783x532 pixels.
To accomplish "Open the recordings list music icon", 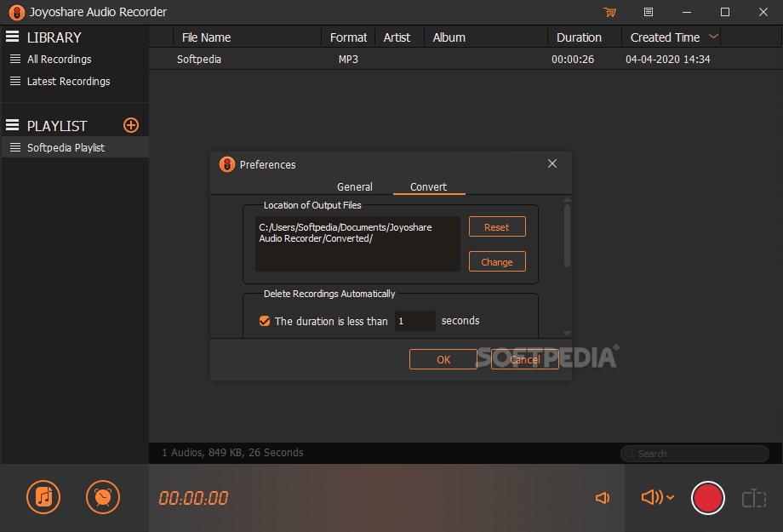I will pos(43,497).
